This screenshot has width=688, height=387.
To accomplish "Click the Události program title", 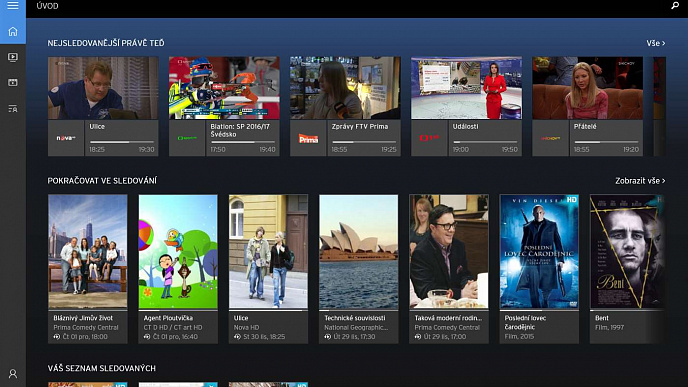I will pos(466,126).
